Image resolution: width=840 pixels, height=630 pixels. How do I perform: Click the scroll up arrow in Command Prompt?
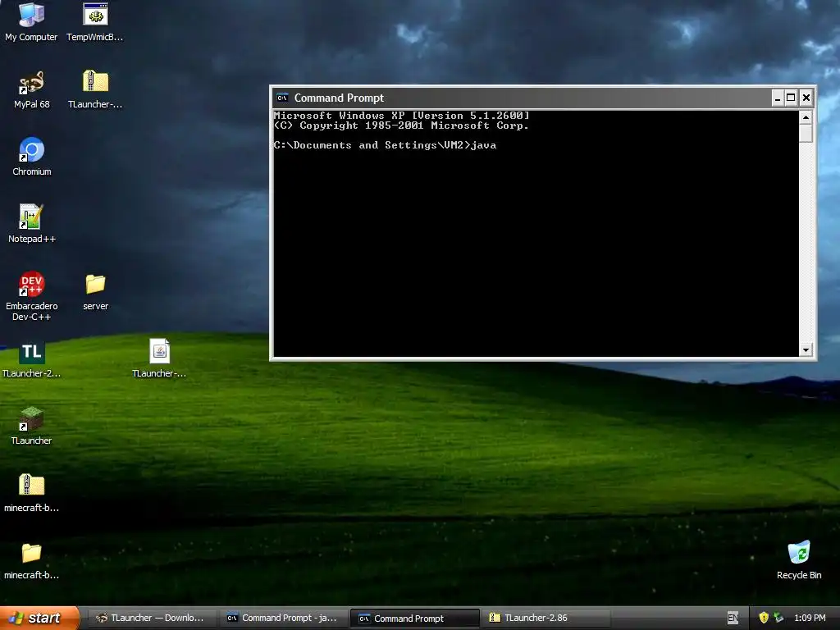pos(806,116)
